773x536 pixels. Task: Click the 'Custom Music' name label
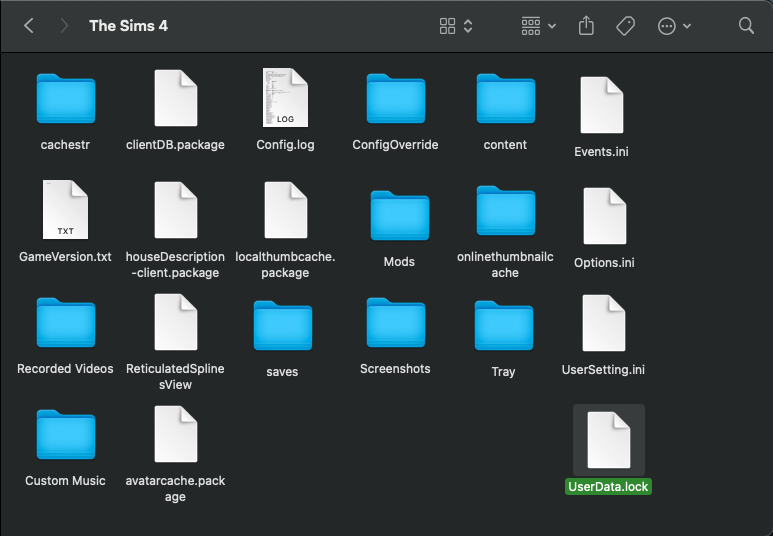click(x=65, y=480)
